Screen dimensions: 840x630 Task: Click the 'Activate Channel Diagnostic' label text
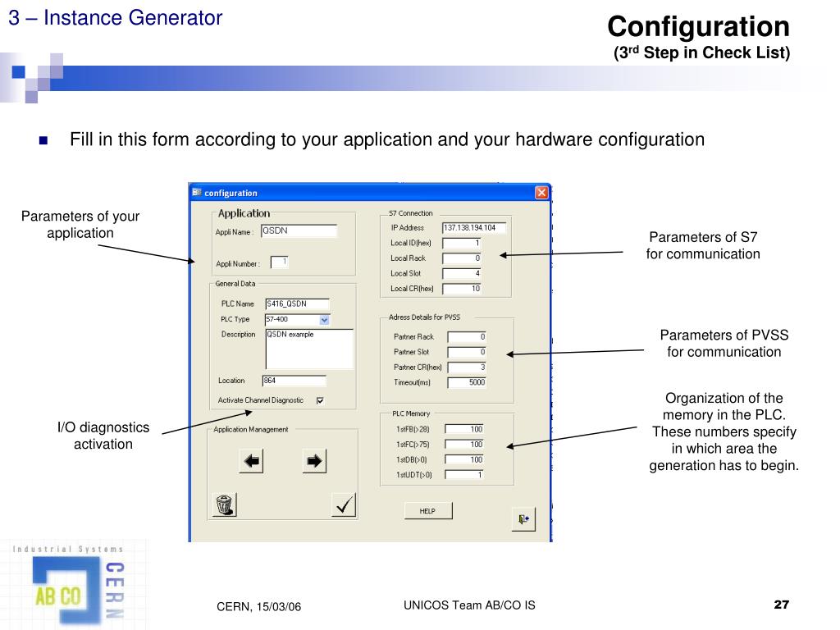[260, 400]
